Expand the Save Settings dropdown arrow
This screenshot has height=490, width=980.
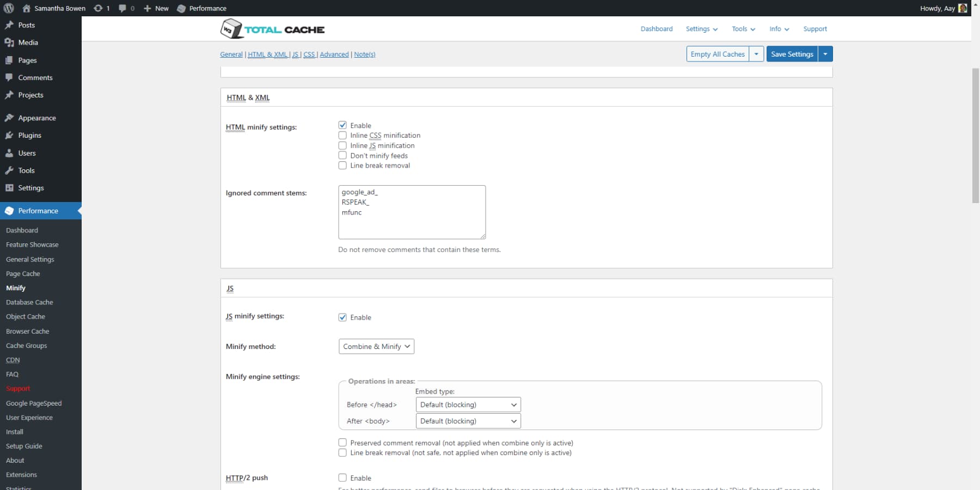[825, 54]
